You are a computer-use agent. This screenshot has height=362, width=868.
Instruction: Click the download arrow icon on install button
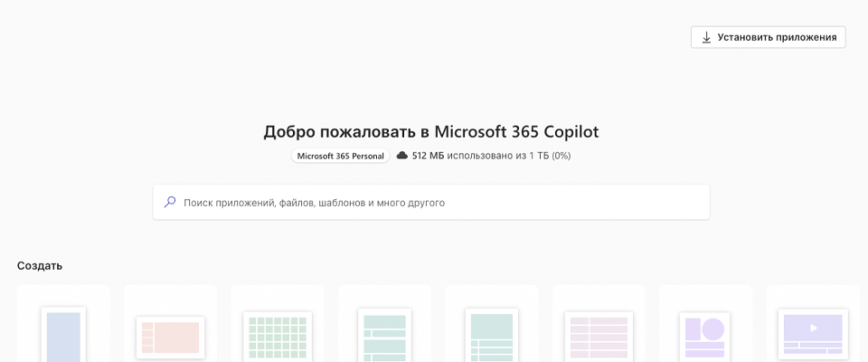coord(706,37)
